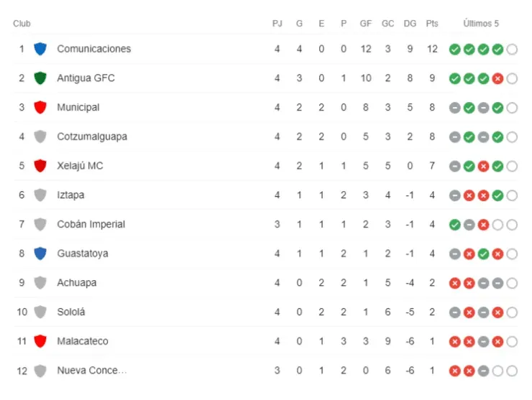Click the Antigua GFC green shield crest
The image size is (532, 400).
click(x=40, y=78)
